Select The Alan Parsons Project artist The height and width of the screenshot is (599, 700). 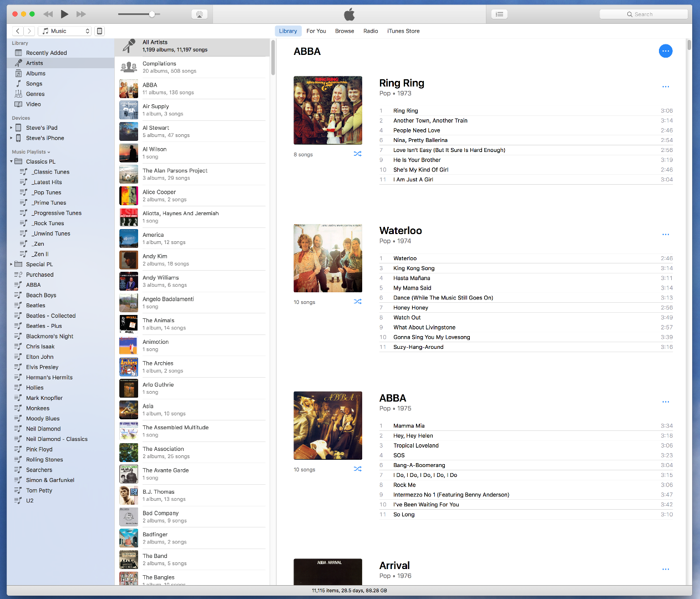(192, 174)
